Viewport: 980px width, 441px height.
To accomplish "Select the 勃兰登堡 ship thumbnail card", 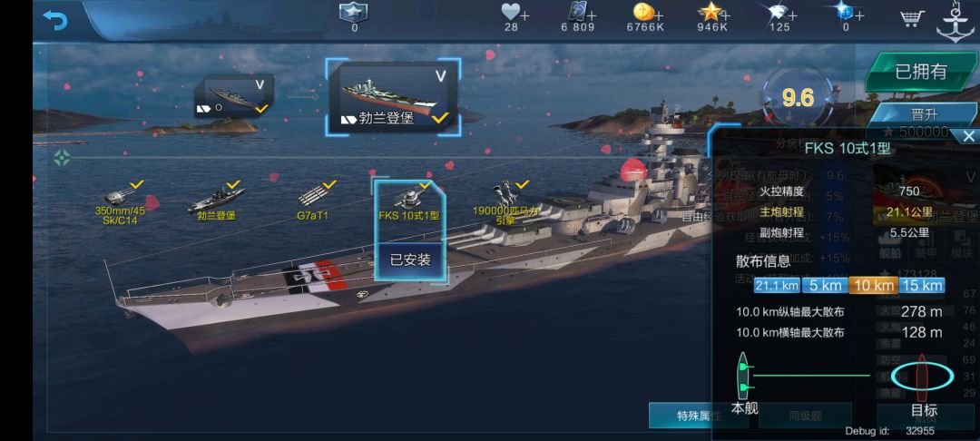I will pos(393,96).
